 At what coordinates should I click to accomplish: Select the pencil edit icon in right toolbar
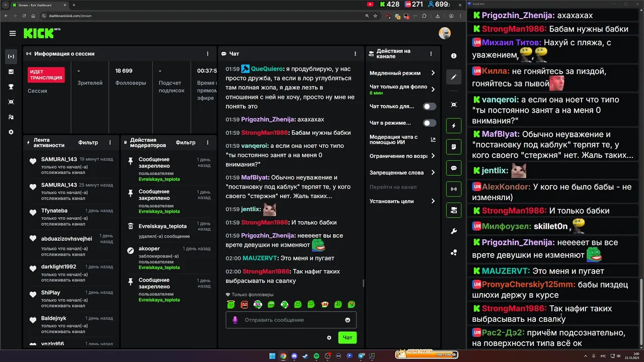[x=454, y=77]
